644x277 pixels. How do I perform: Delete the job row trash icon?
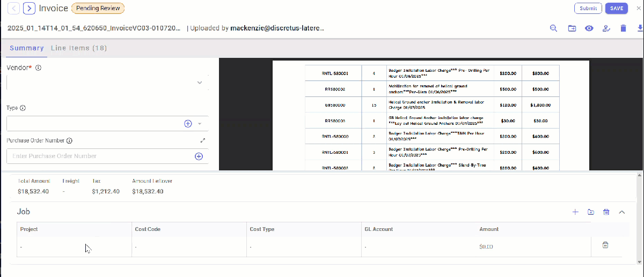605,245
